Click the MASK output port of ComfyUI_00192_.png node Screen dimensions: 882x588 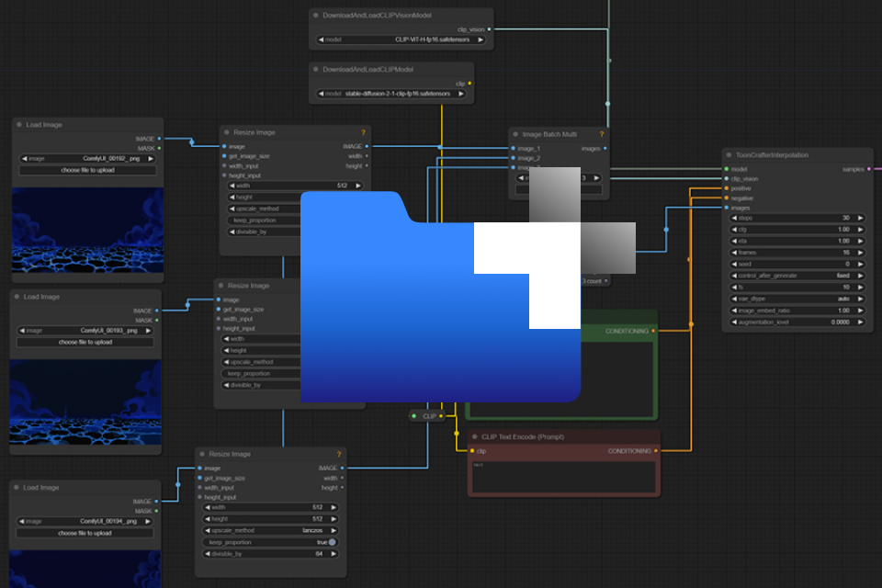[159, 148]
